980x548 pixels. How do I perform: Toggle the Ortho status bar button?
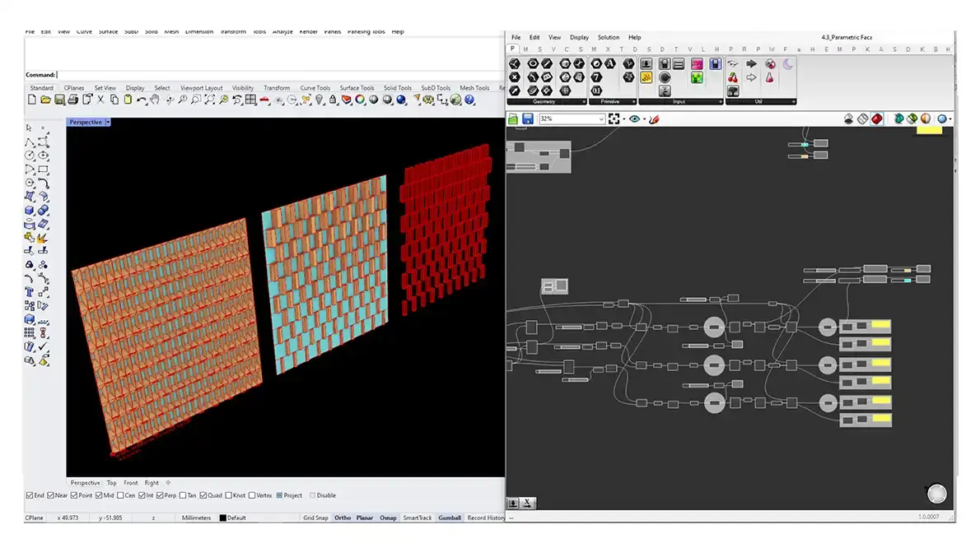(x=343, y=518)
